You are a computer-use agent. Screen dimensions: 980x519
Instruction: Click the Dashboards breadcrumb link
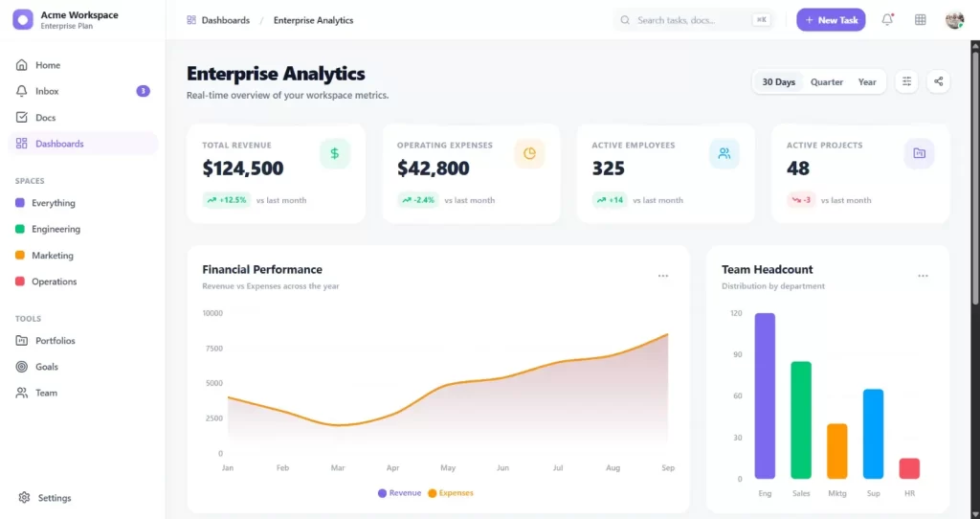[225, 20]
